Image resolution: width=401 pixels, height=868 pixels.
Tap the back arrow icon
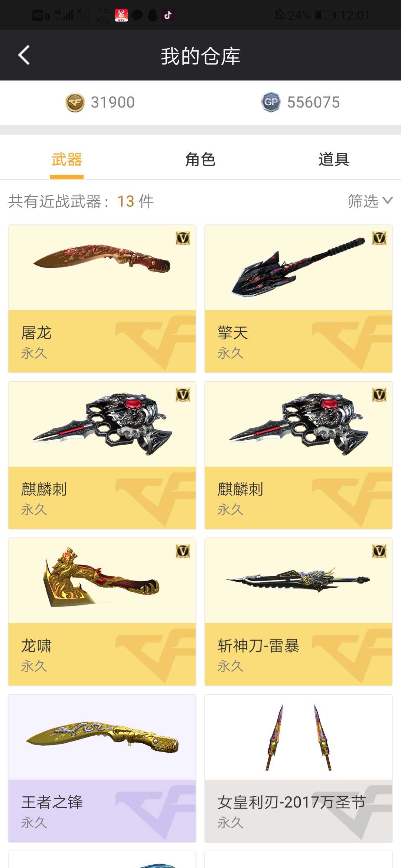tap(24, 55)
